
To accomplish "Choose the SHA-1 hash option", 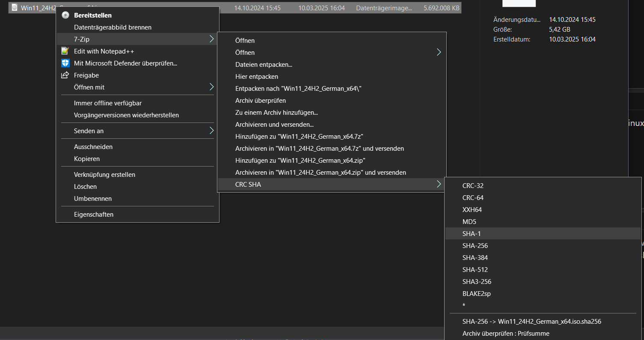I will [x=543, y=234].
